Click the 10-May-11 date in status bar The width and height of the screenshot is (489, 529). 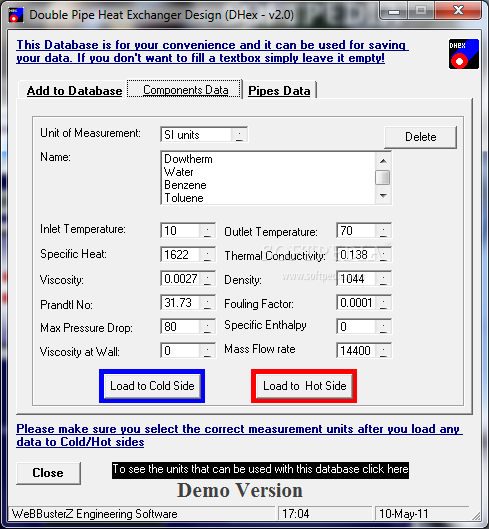click(x=404, y=514)
